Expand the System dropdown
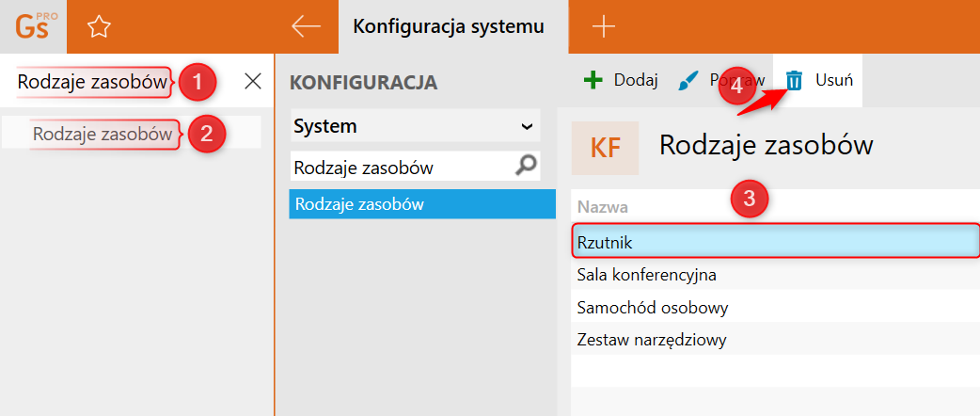The width and height of the screenshot is (980, 416). coord(527,126)
